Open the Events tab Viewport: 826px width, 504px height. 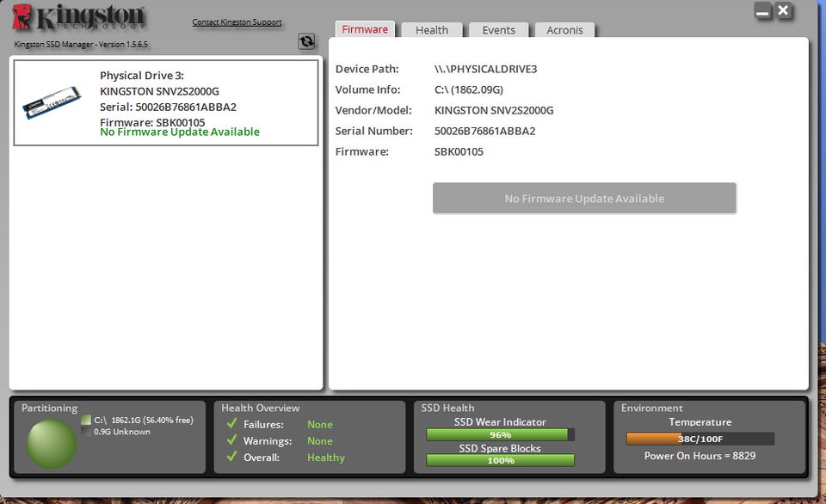click(498, 30)
